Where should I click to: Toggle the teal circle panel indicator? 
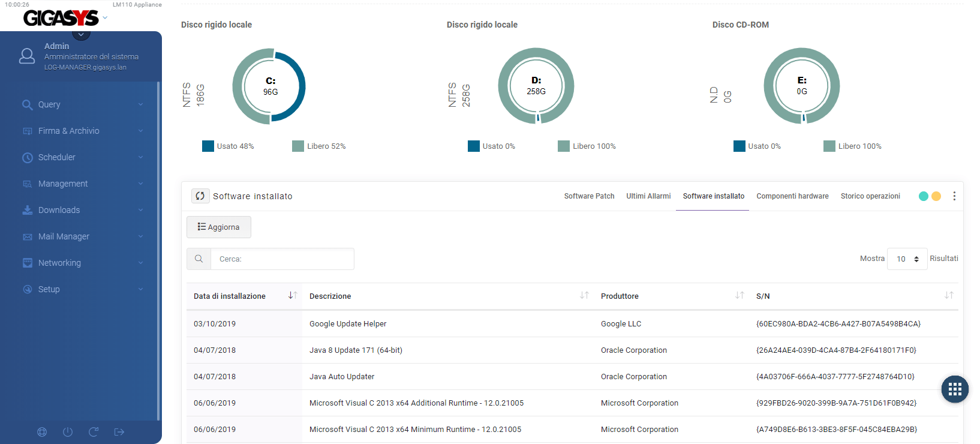pos(923,196)
